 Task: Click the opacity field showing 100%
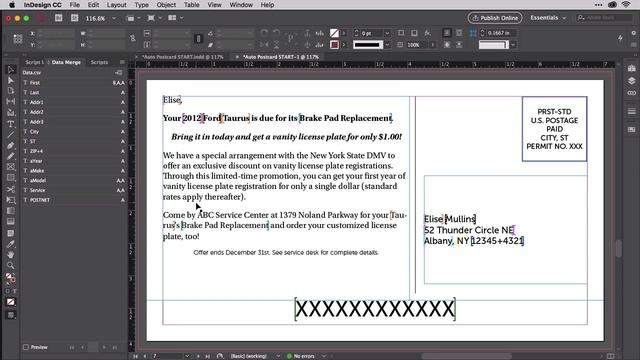(416, 45)
